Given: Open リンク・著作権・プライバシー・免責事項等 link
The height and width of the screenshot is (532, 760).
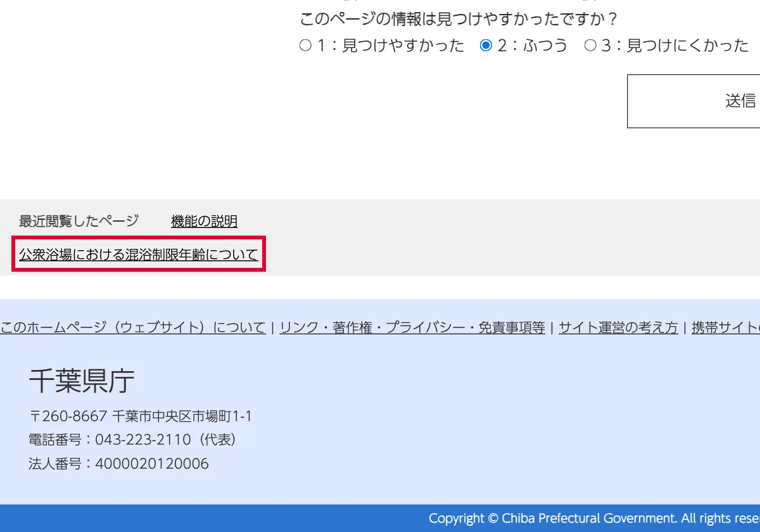Looking at the screenshot, I should tap(412, 327).
